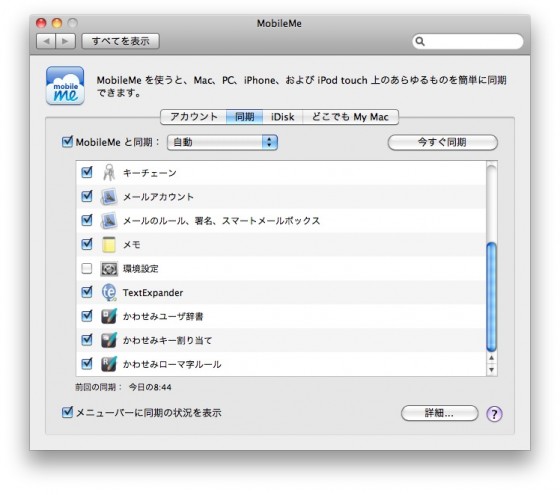Uncheck the メモ sync checkbox
The width and height of the screenshot is (560, 495).
click(87, 244)
